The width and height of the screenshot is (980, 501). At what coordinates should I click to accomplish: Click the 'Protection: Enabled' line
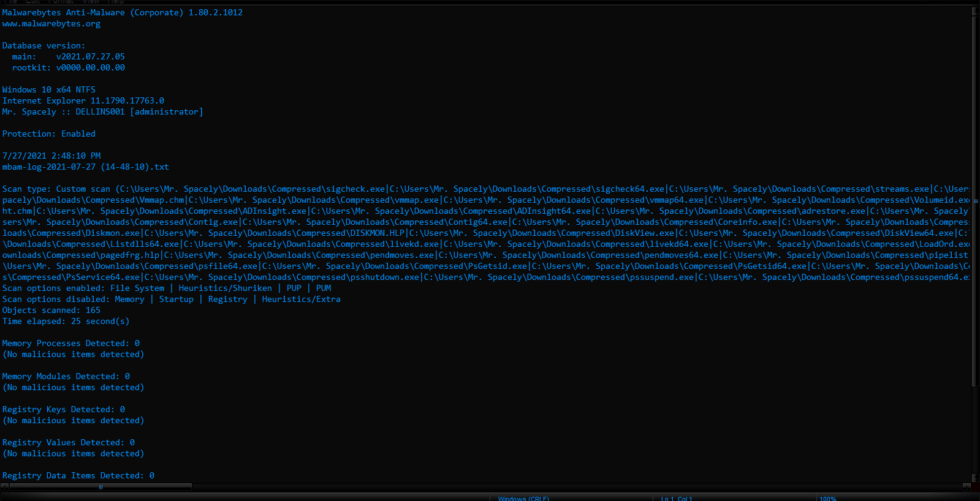[49, 134]
